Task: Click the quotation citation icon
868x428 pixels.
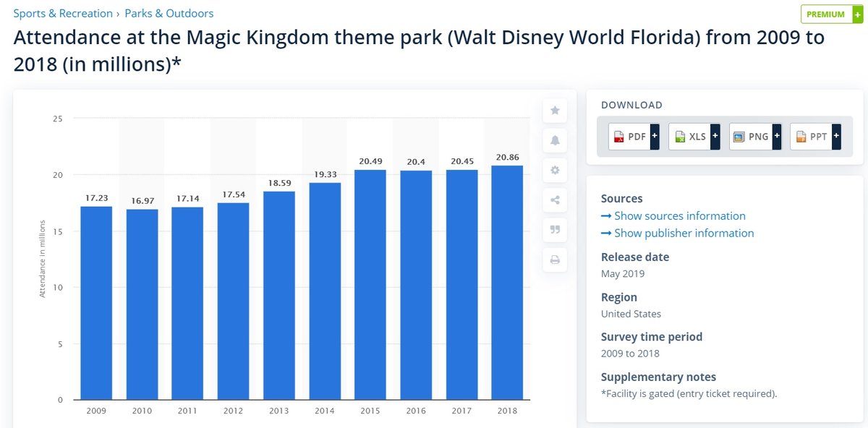Action: coord(555,230)
